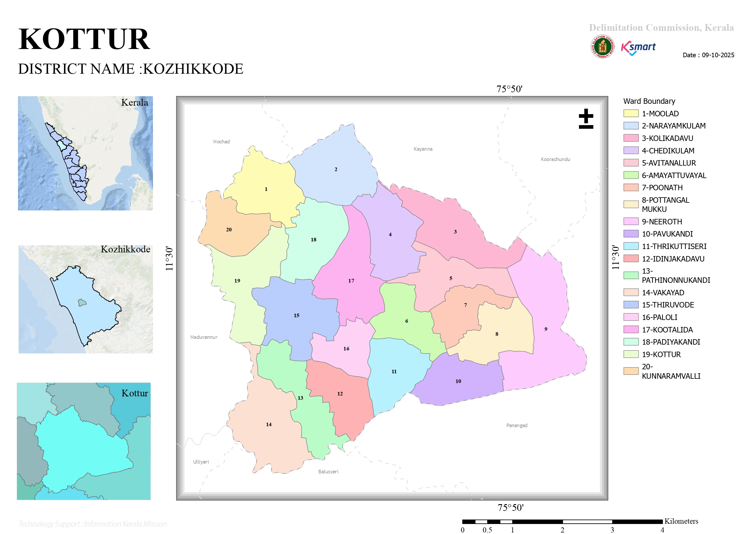The height and width of the screenshot is (534, 756).
Task: Select ward 9 region on the map
Action: [546, 329]
